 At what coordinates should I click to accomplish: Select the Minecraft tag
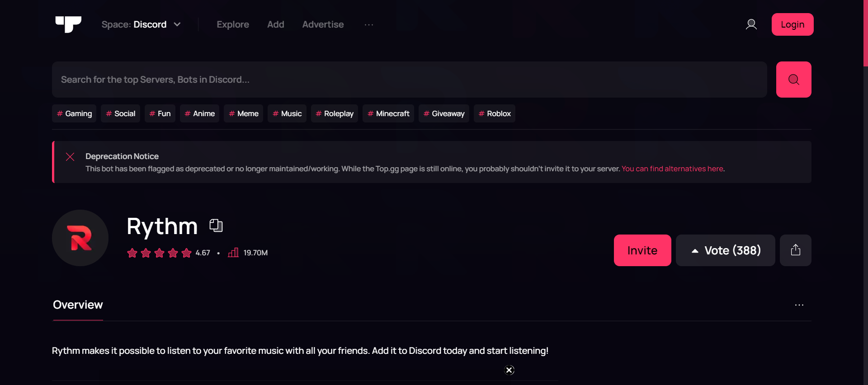pos(388,113)
